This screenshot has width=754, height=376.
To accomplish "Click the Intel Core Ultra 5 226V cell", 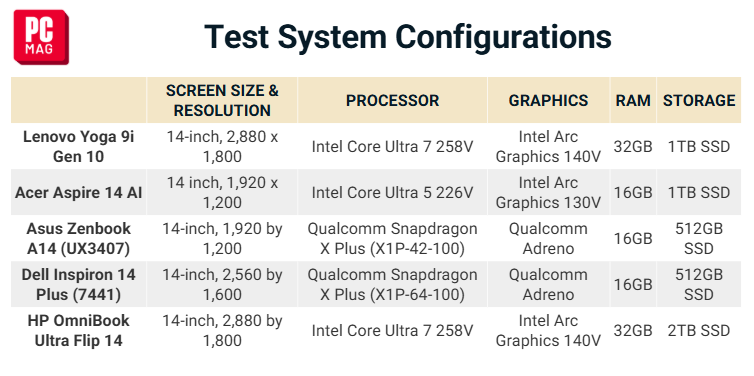I will (x=392, y=192).
